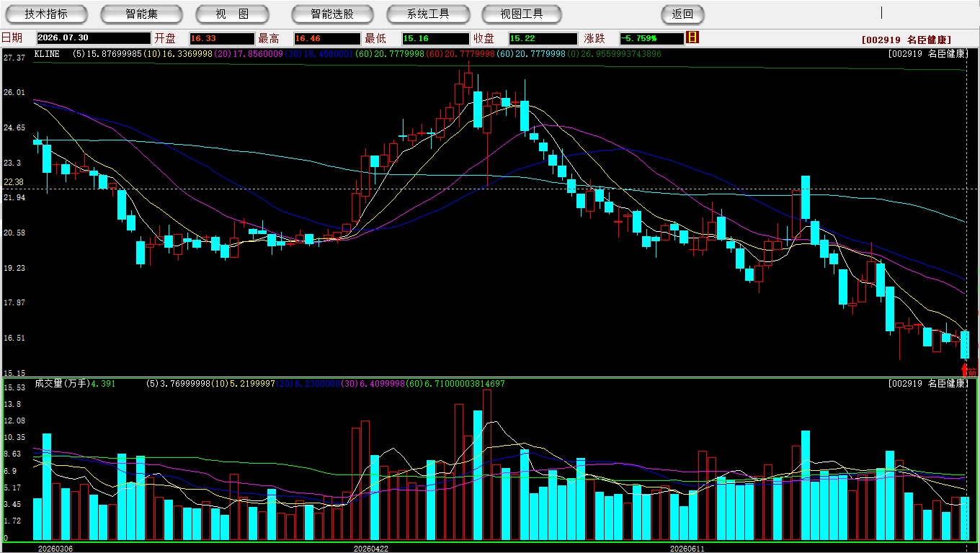Image resolution: width=980 pixels, height=553 pixels.
Task: Click the 最低 label
Action: (x=375, y=38)
